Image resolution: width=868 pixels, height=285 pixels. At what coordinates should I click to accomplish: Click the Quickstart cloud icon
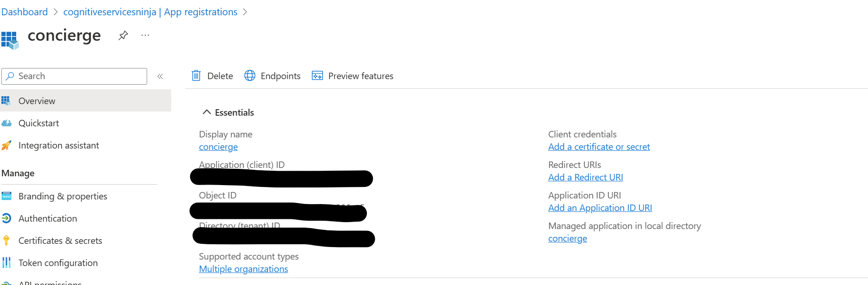tap(6, 123)
